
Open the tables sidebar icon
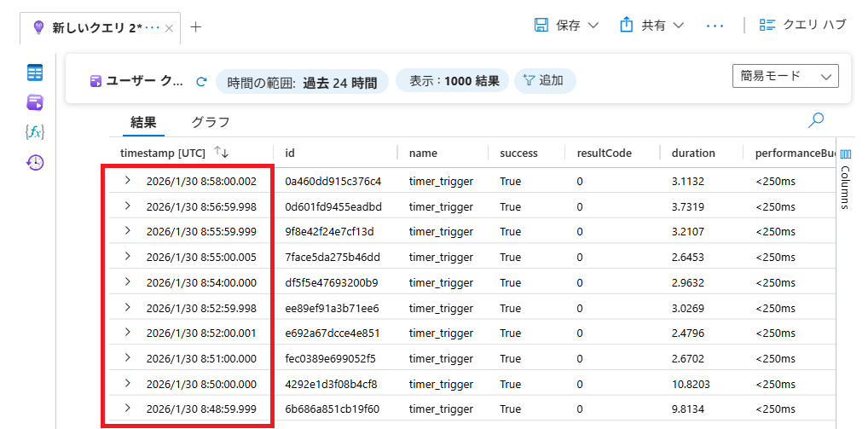[35, 72]
